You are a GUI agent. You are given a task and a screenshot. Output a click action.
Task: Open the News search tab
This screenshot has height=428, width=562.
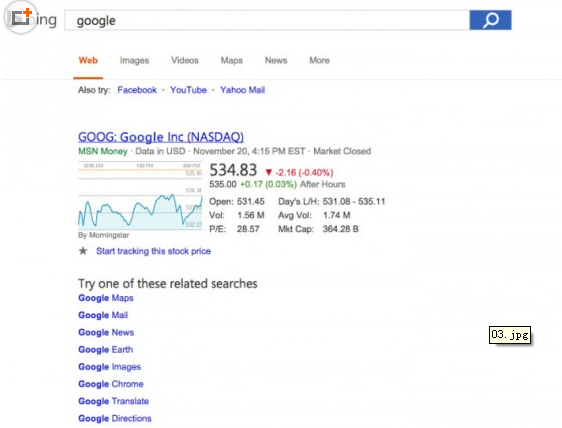(x=276, y=60)
